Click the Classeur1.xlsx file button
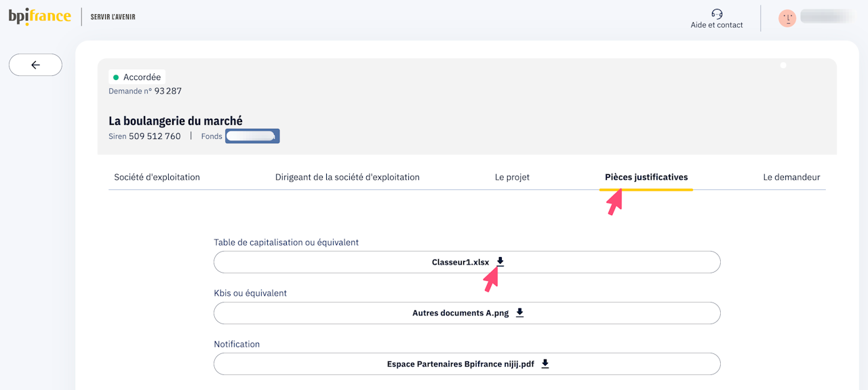 460,262
